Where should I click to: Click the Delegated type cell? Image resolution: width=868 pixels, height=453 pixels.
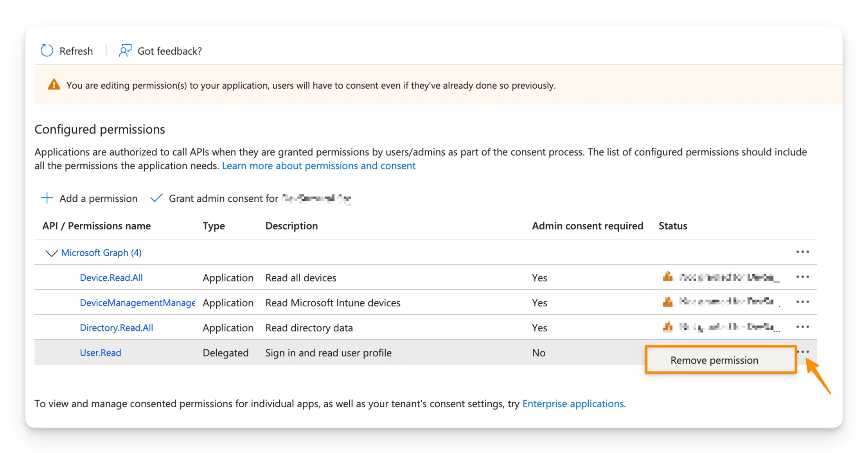226,353
